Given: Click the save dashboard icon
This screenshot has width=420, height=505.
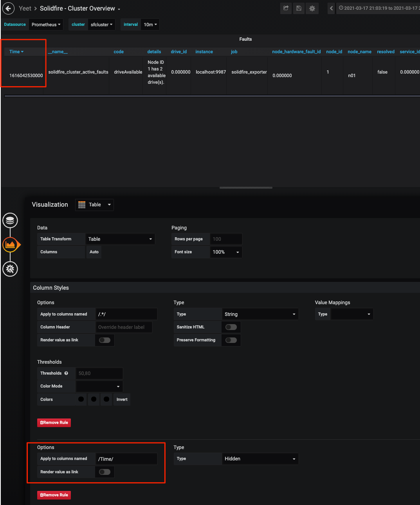Looking at the screenshot, I should pyautogui.click(x=299, y=8).
